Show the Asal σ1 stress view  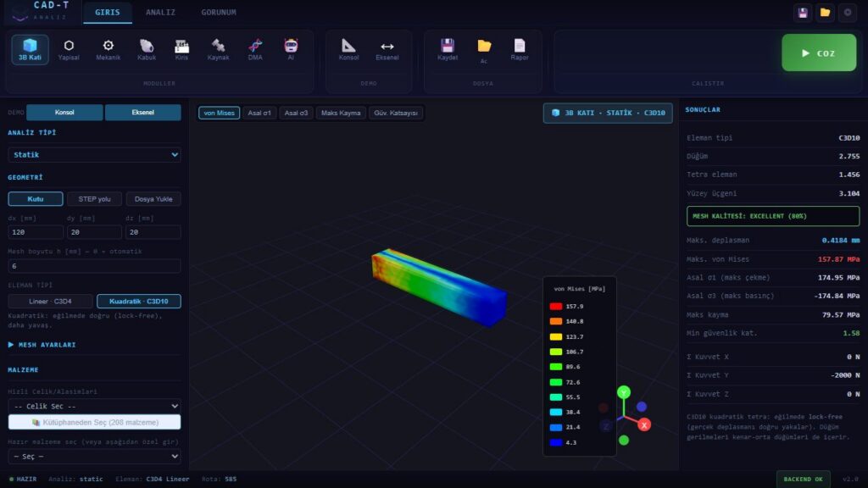pyautogui.click(x=259, y=113)
